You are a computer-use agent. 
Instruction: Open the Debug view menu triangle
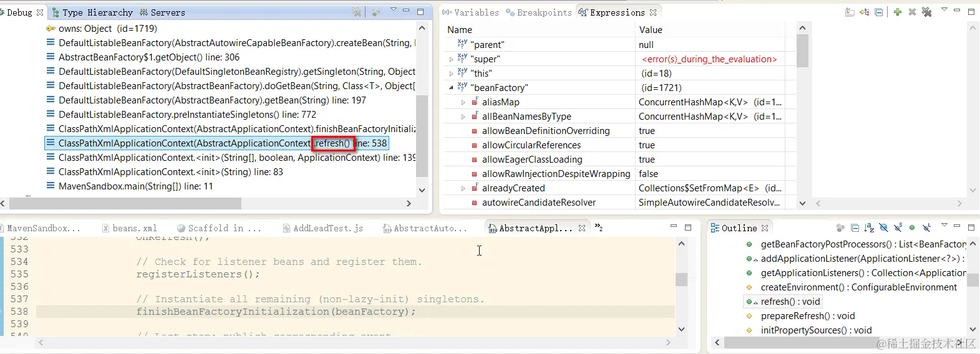click(x=394, y=9)
